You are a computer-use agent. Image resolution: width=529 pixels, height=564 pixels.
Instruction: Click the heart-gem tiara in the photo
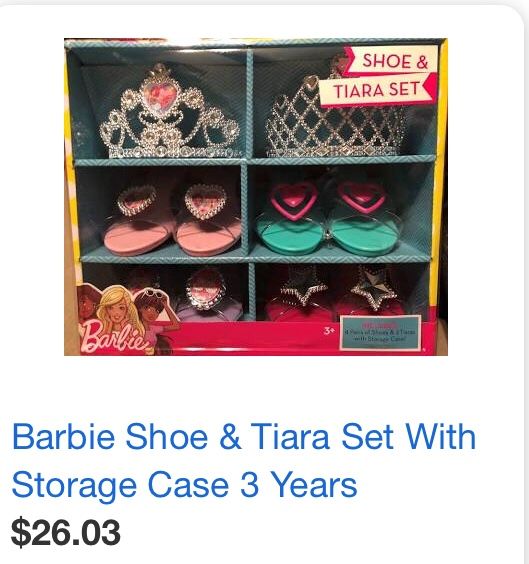click(169, 113)
